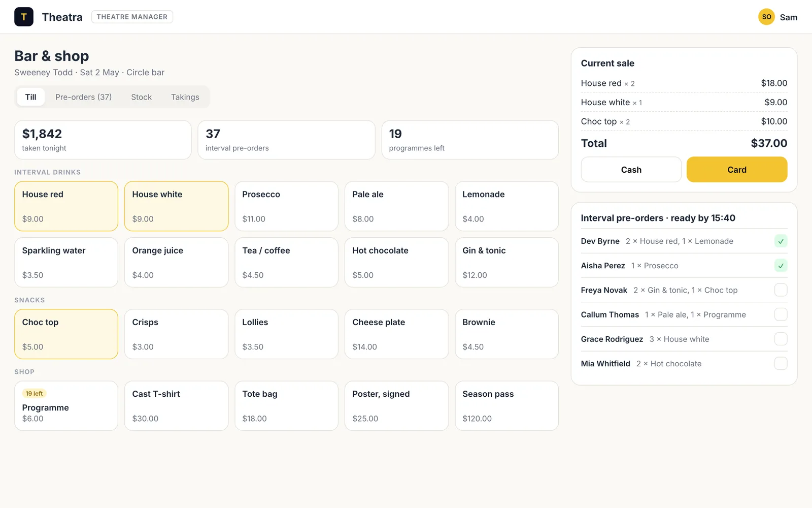Add Gin & tonic to the order
The height and width of the screenshot is (508, 812).
506,263
